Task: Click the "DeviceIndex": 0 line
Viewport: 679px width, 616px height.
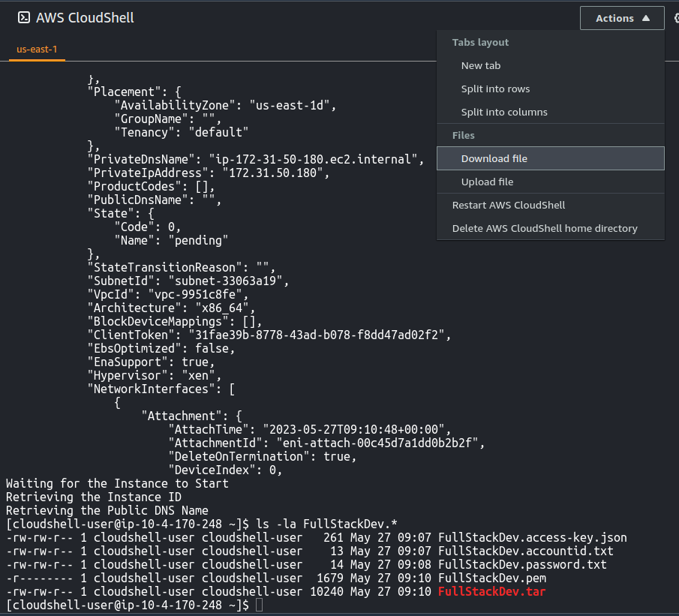Action: pos(225,470)
